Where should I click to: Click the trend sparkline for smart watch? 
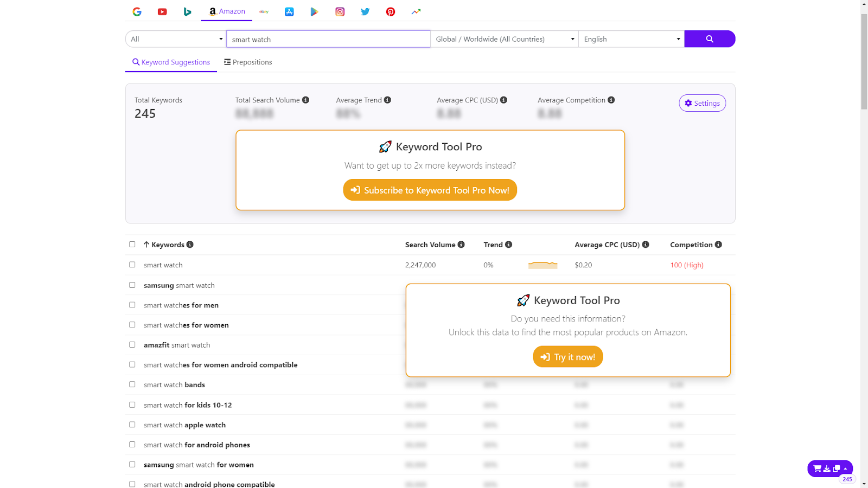pos(542,265)
